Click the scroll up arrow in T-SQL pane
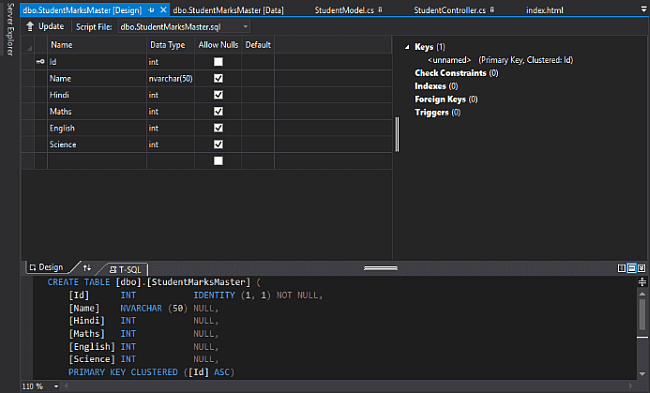This screenshot has height=393, width=650. pyautogui.click(x=642, y=294)
